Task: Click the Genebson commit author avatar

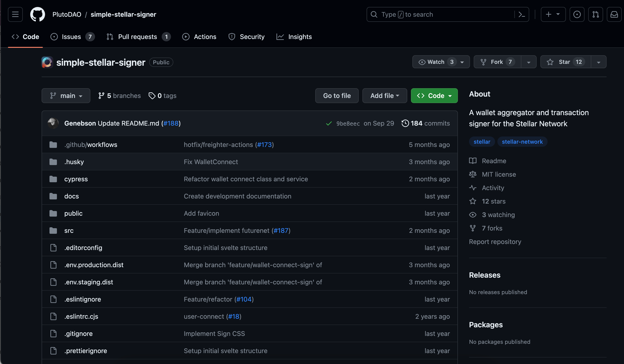Action: tap(53, 123)
